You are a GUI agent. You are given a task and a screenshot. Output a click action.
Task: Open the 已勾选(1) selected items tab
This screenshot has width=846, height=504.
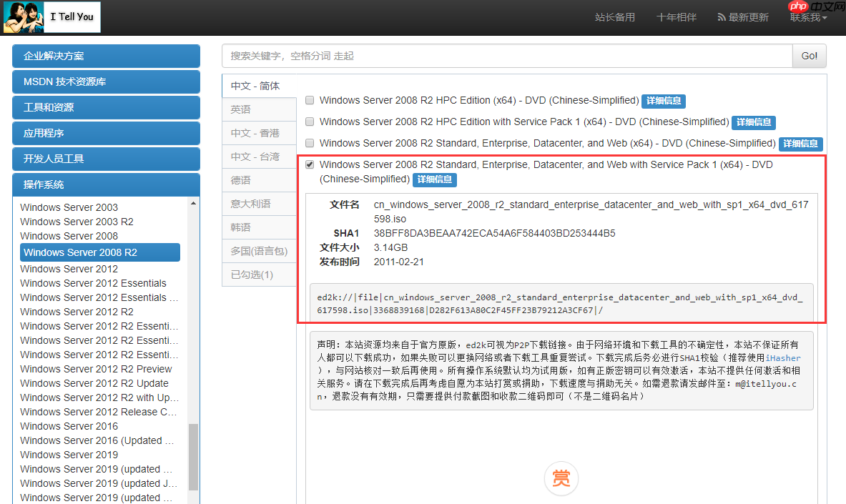coord(259,274)
